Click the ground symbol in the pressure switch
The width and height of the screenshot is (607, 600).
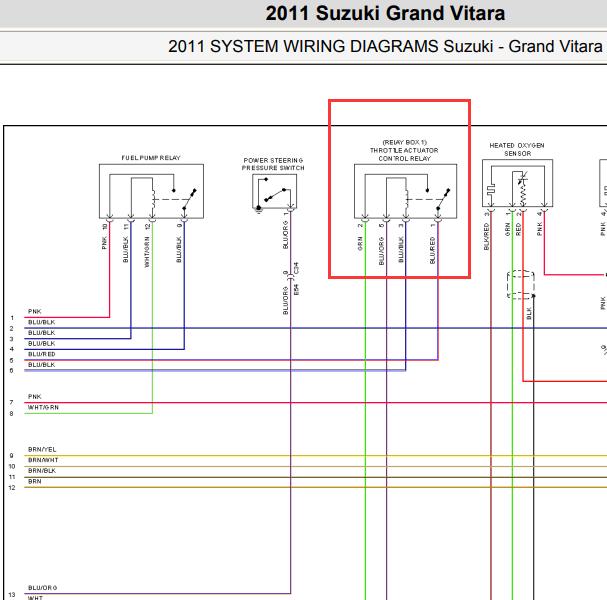pyautogui.click(x=259, y=209)
